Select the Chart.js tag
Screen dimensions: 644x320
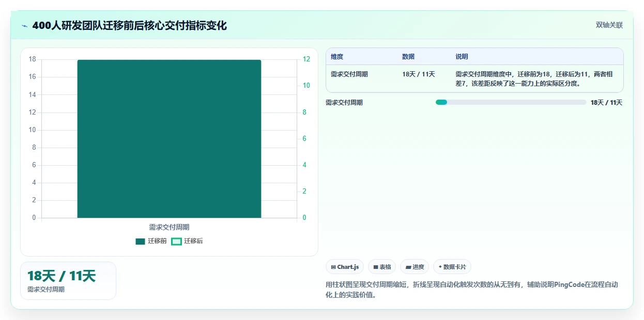(345, 267)
